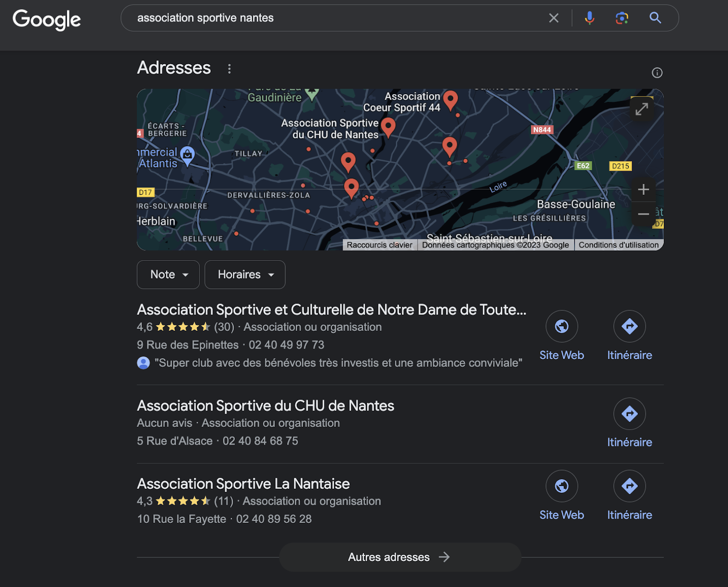Screen dimensions: 728x587
Task: Open Conditions d'utilisation map link
Action: pos(619,245)
